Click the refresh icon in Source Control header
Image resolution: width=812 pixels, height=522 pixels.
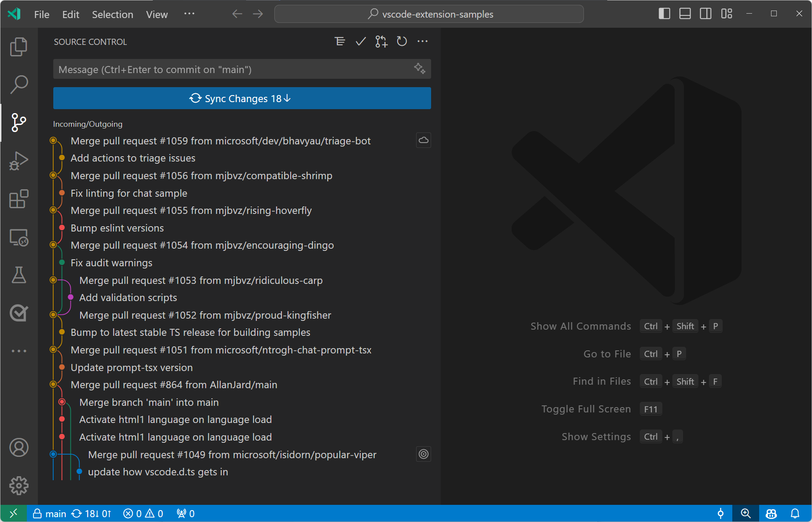coord(402,41)
